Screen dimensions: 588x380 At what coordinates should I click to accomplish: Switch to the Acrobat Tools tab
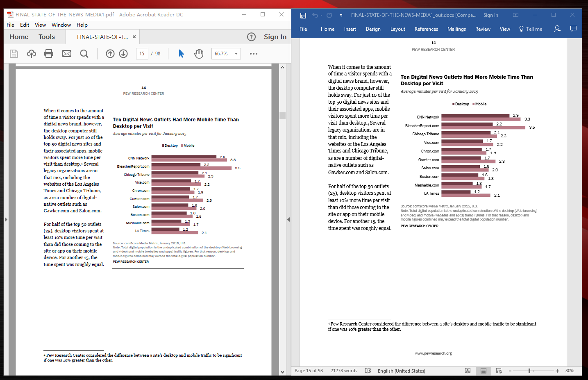click(47, 37)
